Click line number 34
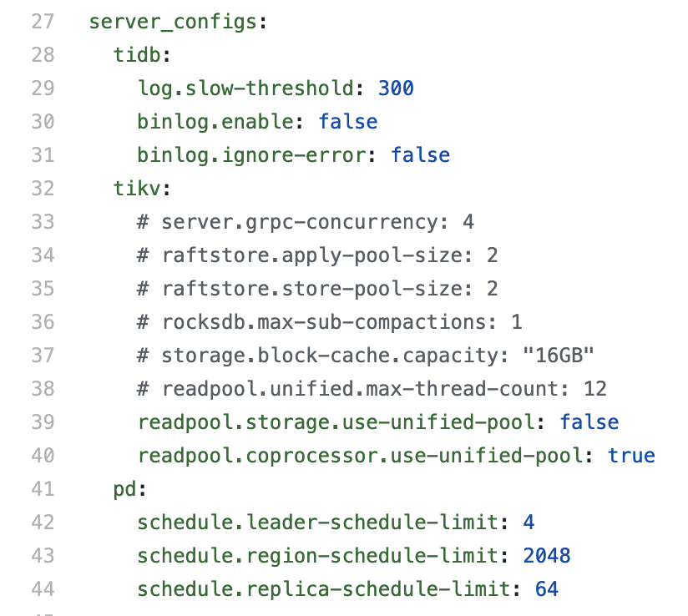Screen dimensions: 688x616 [43, 255]
